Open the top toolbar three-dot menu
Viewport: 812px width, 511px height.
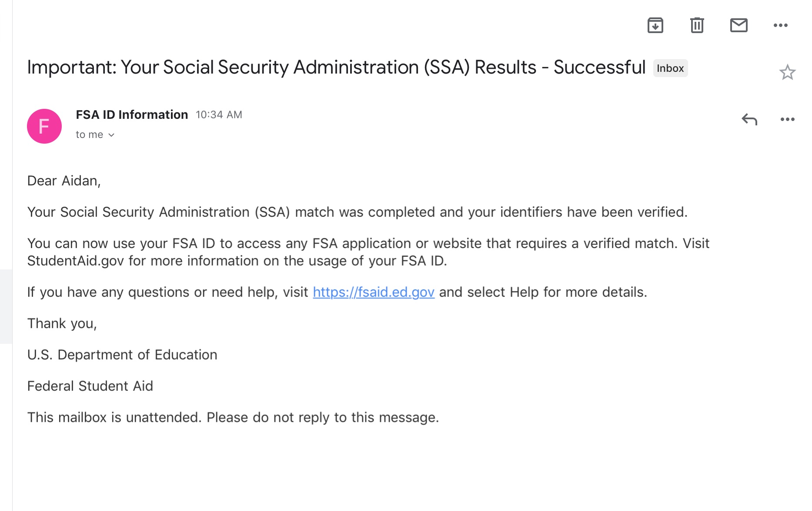point(780,25)
